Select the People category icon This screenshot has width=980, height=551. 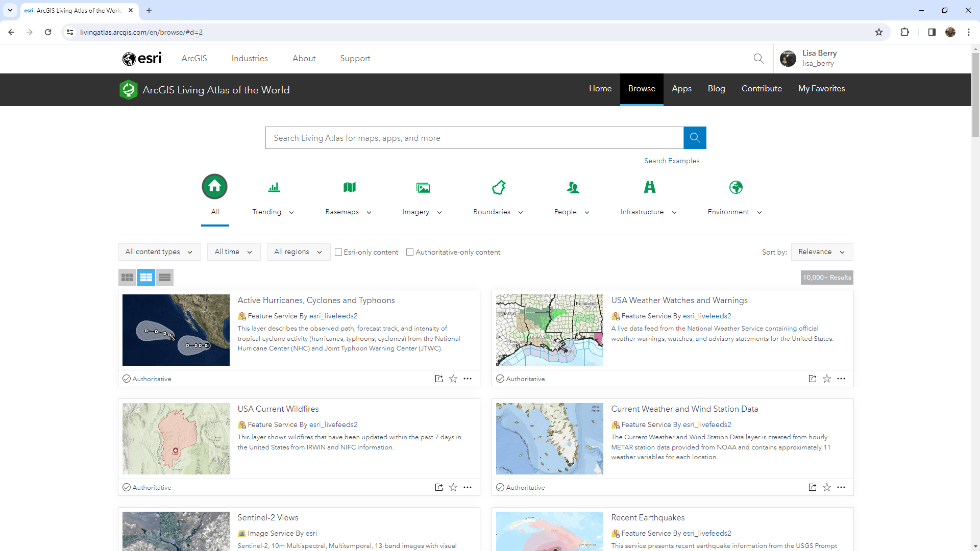[573, 187]
